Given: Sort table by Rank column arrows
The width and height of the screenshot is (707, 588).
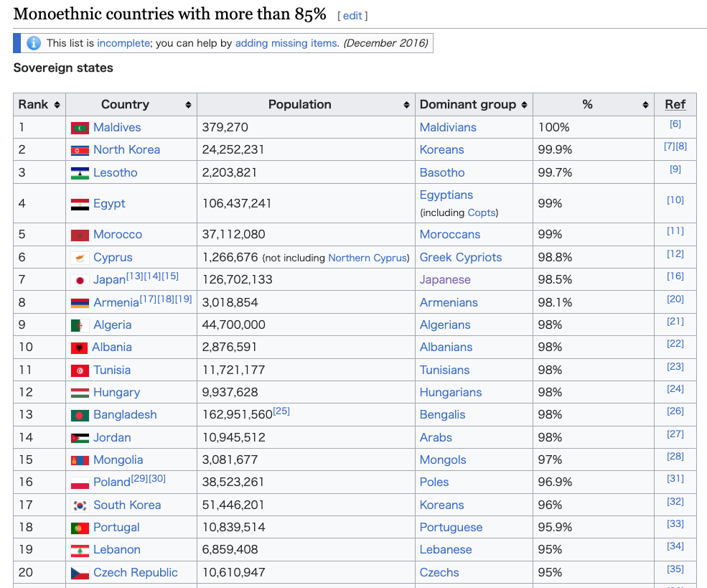Looking at the screenshot, I should coord(57,105).
